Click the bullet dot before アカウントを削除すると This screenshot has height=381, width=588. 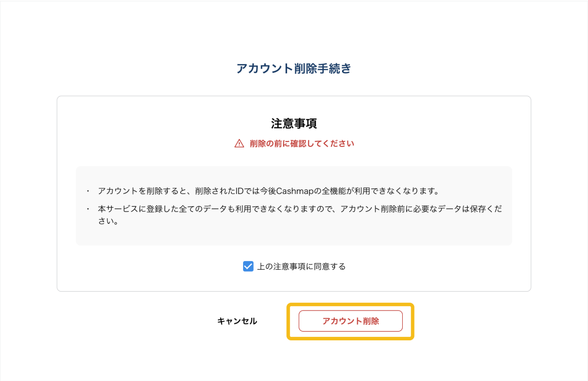pos(88,190)
